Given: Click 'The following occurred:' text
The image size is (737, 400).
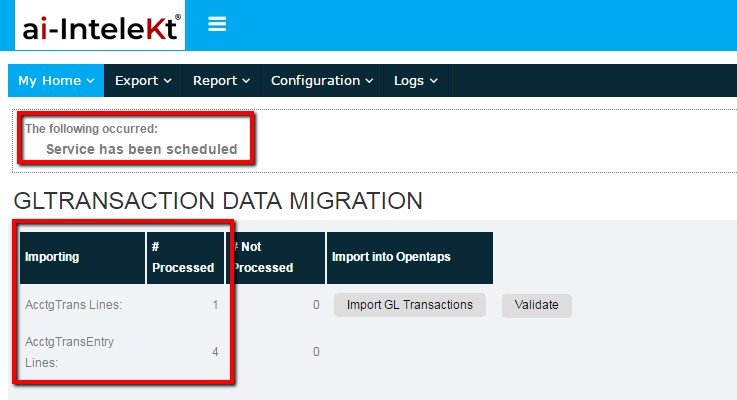Looking at the screenshot, I should click(91, 129).
